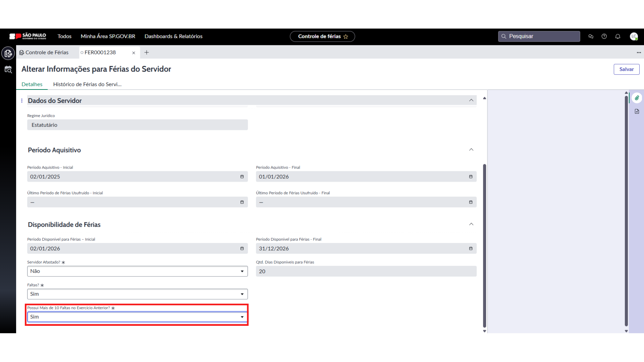Switch to Histórico de Férias do Servidor tab
The width and height of the screenshot is (644, 362).
87,84
